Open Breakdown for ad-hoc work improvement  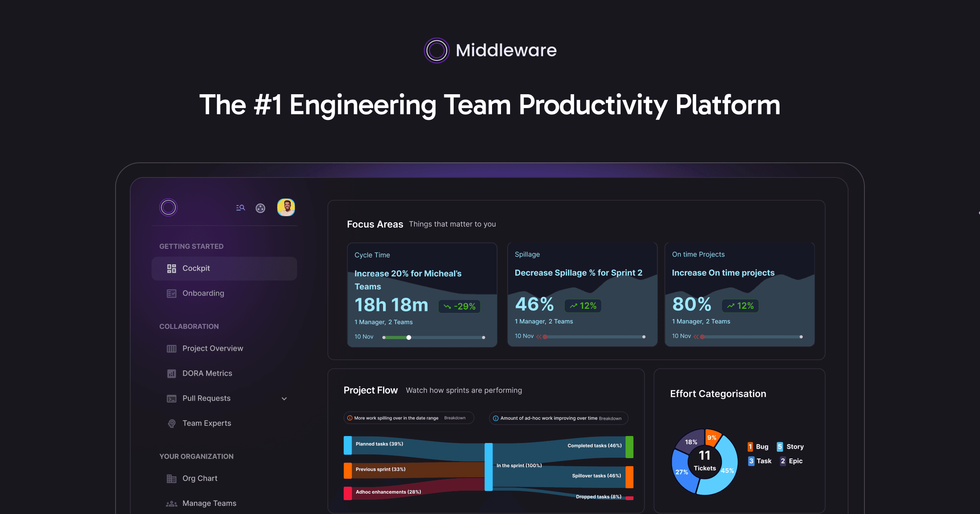(611, 418)
